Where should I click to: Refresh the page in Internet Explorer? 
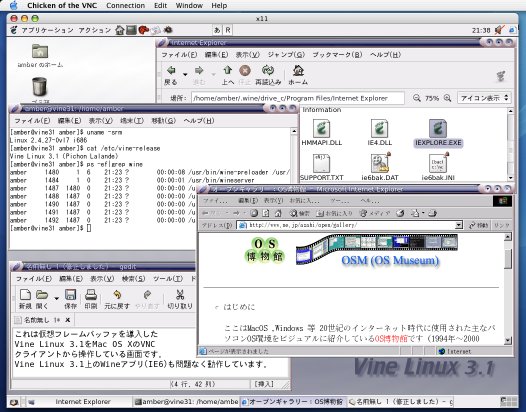[x=266, y=213]
